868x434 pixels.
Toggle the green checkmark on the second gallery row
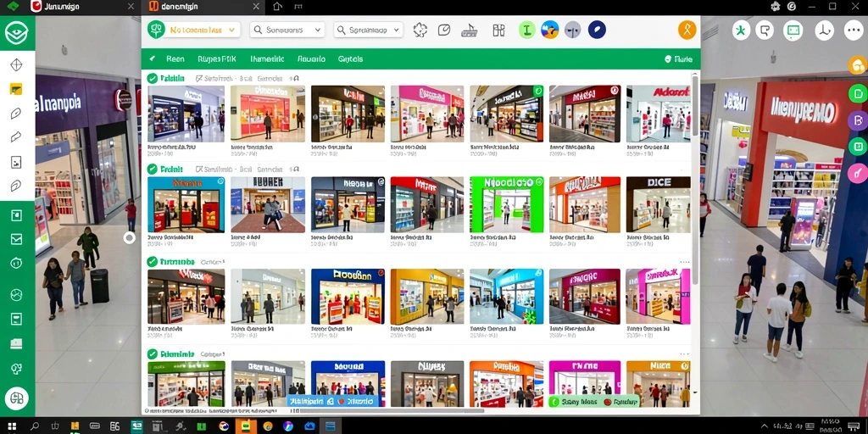[153, 170]
